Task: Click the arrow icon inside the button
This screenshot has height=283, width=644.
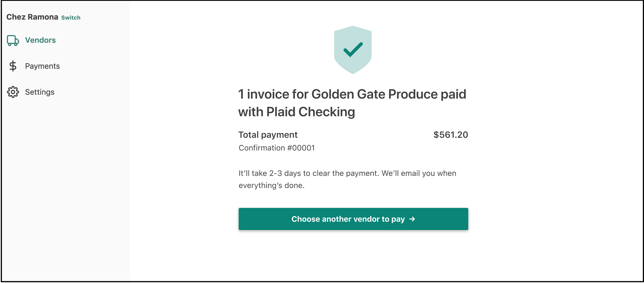Action: 412,219
